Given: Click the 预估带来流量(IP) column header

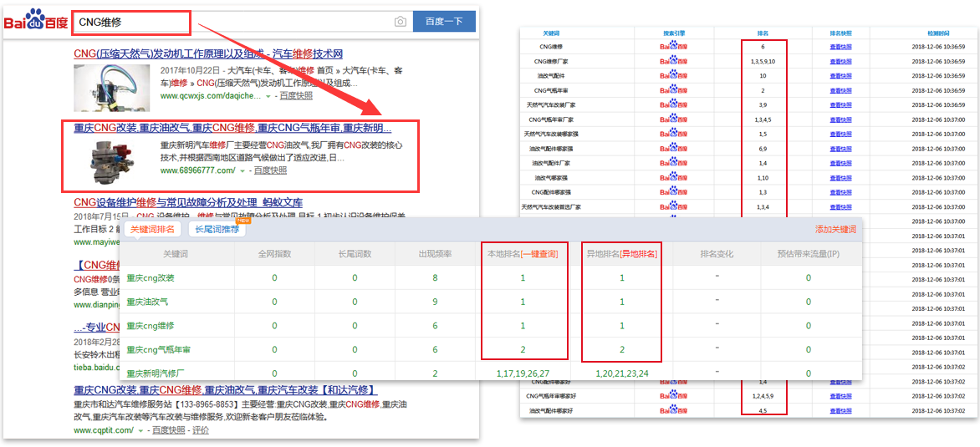Looking at the screenshot, I should [x=808, y=254].
